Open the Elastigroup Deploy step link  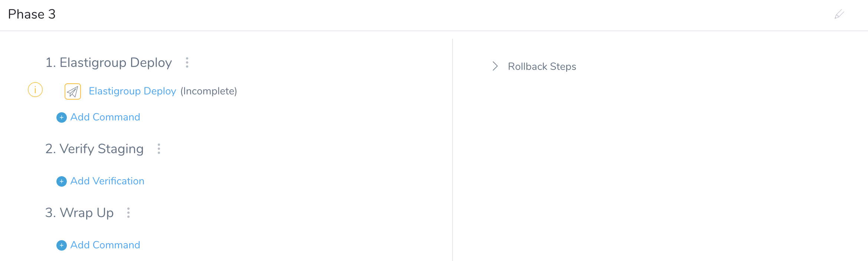pyautogui.click(x=132, y=91)
